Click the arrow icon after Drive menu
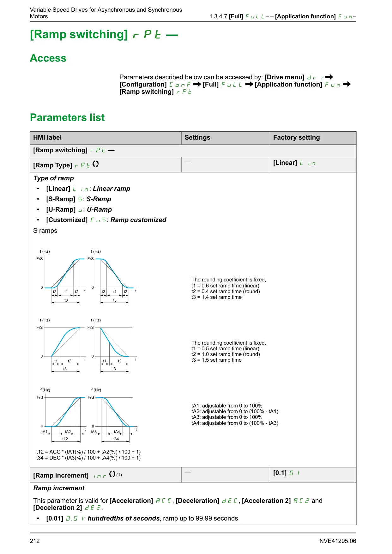Image resolution: width=392 pixels, height=554 pixels. coord(329,77)
